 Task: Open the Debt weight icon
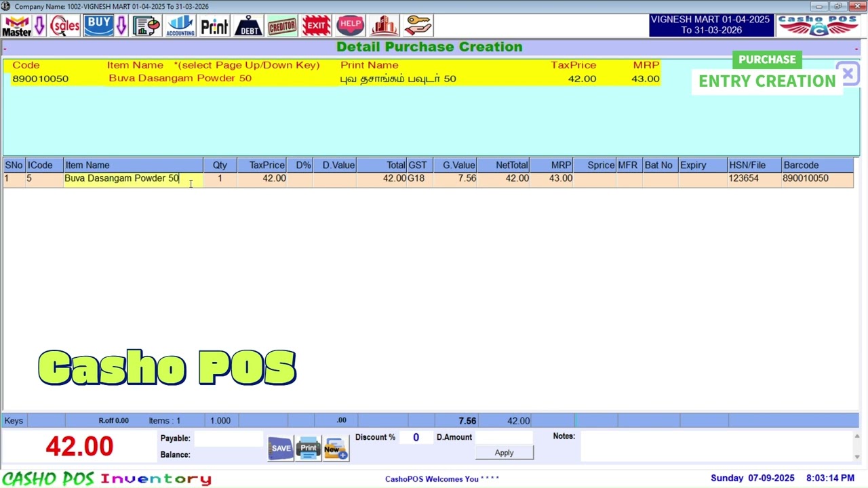coord(249,26)
